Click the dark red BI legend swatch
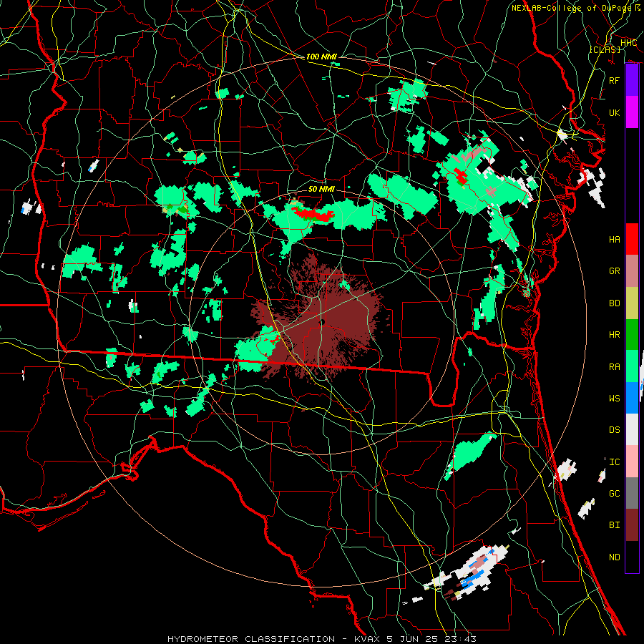 coord(632,525)
